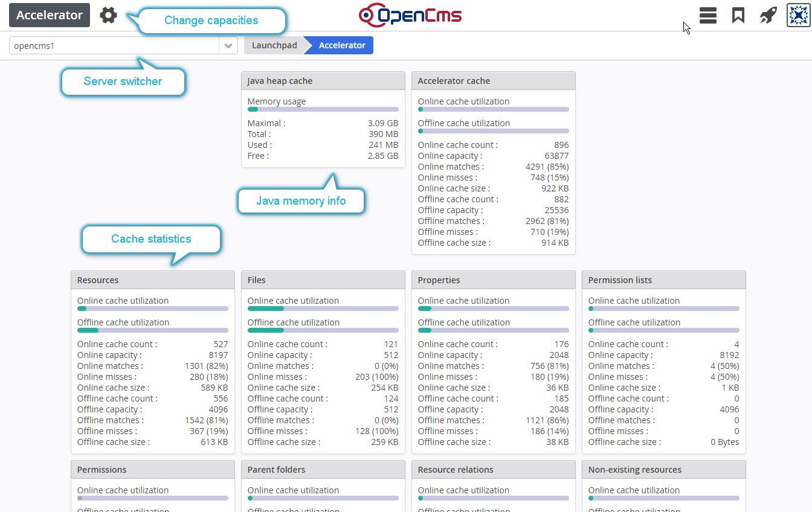
Task: Click the Used value 241 MB
Action: [383, 145]
